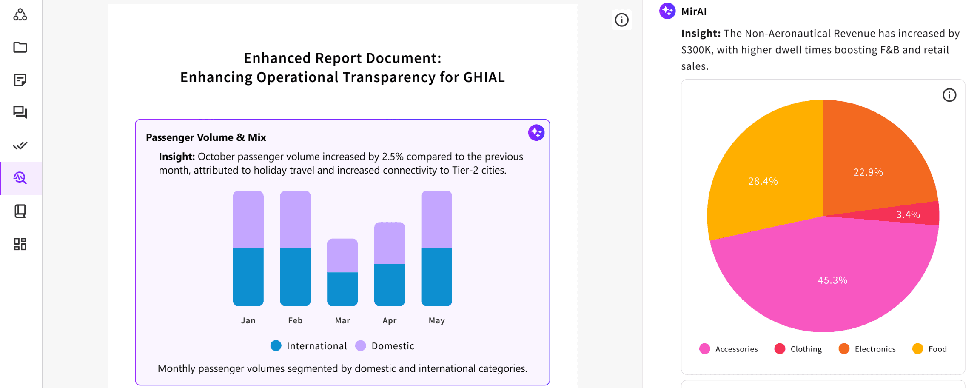This screenshot has width=980, height=388.
Task: Click the 3.4% Clothing pie slice
Action: click(x=908, y=214)
